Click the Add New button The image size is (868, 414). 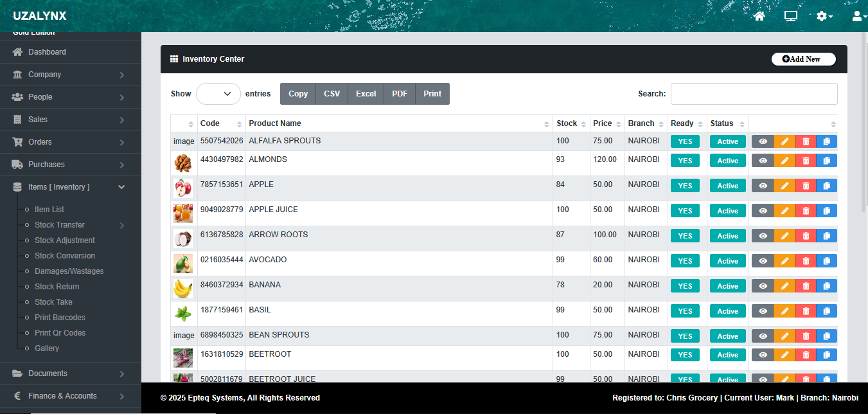(803, 59)
